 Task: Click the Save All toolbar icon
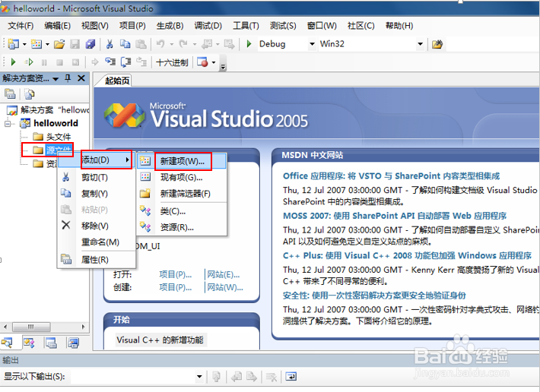click(91, 44)
